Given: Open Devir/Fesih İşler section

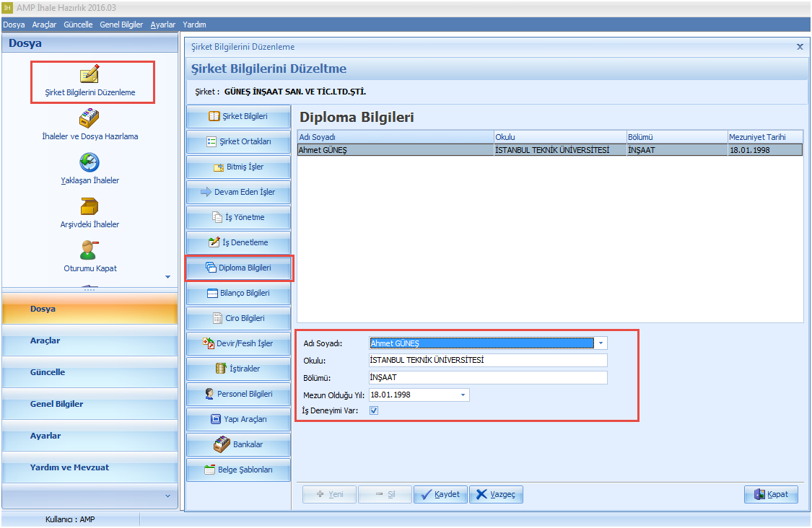Looking at the screenshot, I should tap(239, 343).
